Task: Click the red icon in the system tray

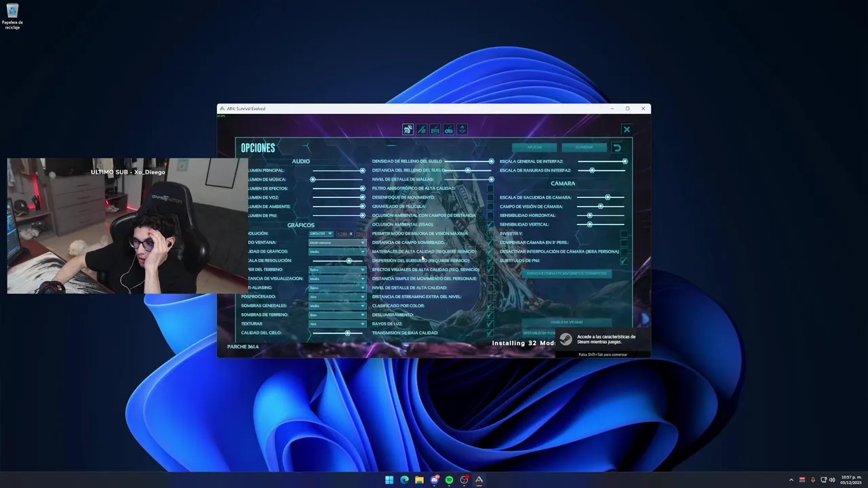Action: (x=802, y=480)
